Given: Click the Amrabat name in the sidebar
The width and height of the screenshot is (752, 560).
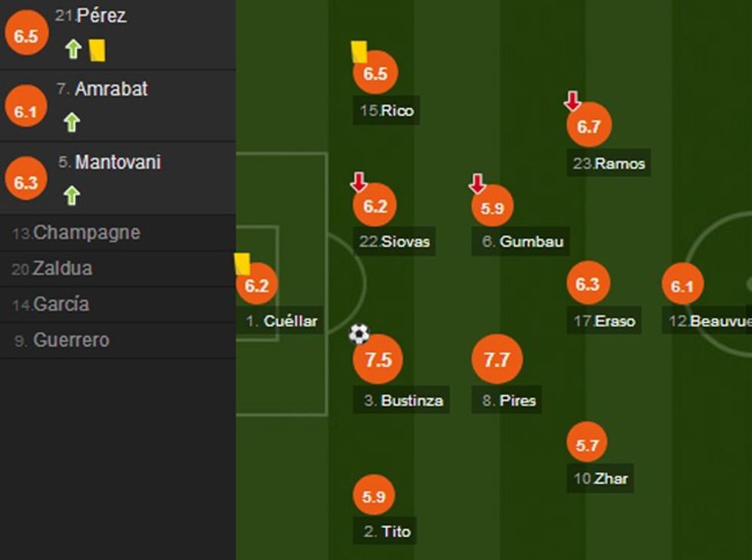Looking at the screenshot, I should [110, 89].
